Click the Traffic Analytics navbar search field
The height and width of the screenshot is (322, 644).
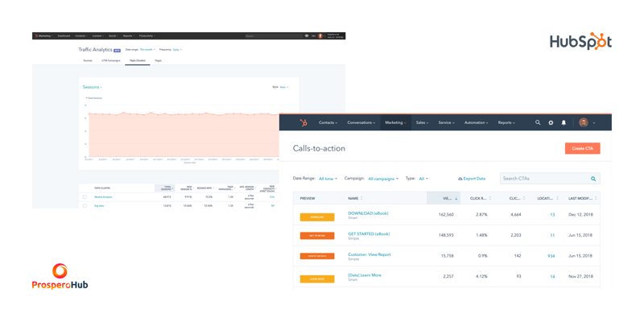point(273,36)
